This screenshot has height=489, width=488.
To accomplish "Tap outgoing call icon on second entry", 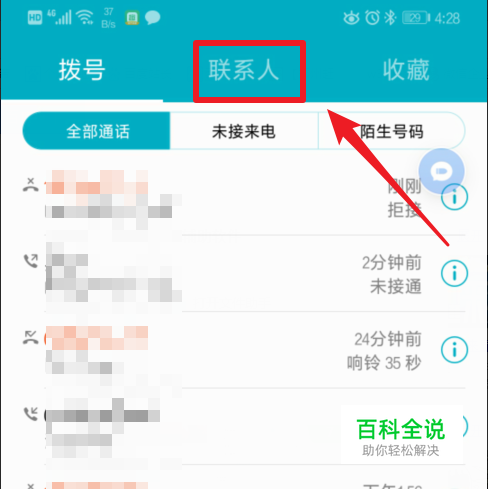I will (x=31, y=261).
